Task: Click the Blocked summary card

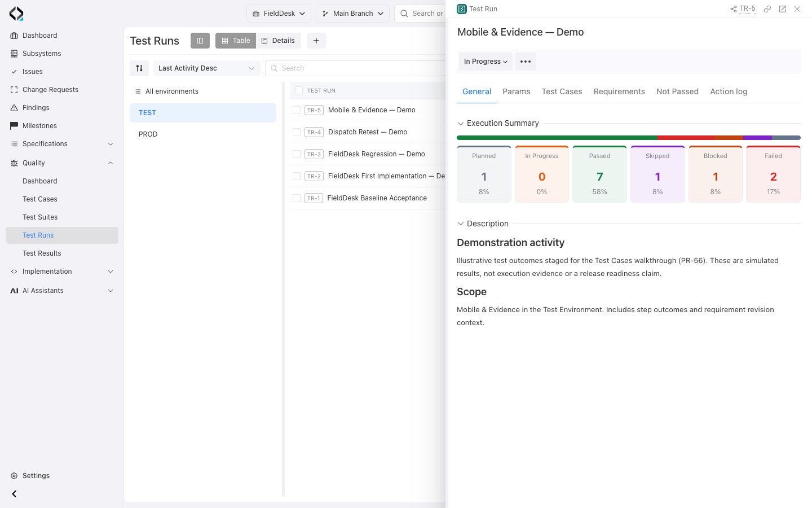Action: click(715, 174)
